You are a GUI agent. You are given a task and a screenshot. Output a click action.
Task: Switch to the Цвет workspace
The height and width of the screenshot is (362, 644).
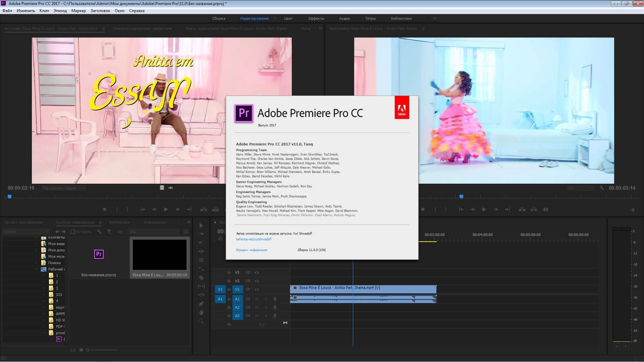click(288, 18)
